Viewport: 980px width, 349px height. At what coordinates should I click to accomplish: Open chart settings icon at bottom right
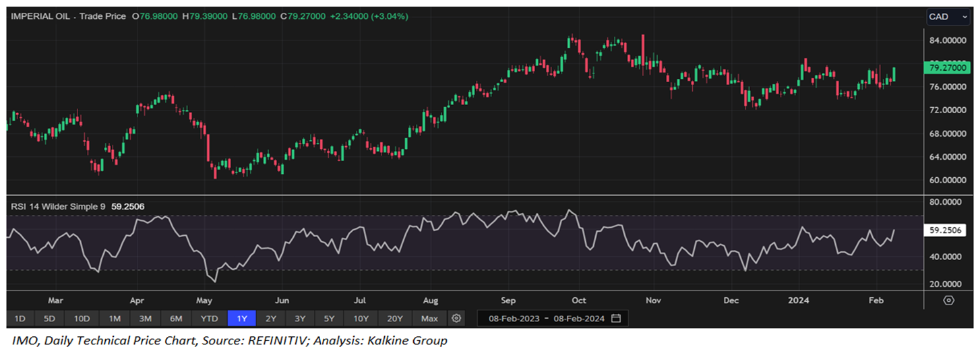949,300
